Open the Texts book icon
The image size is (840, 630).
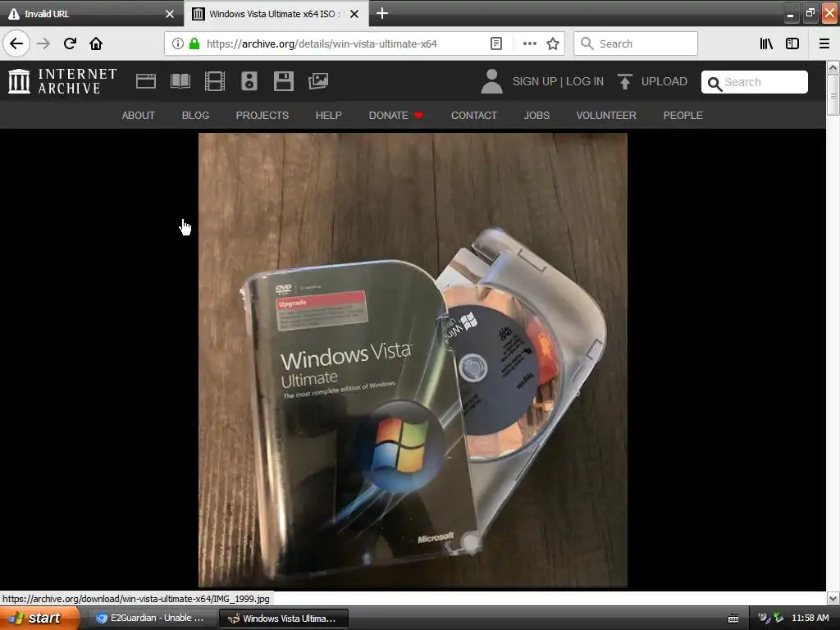(x=180, y=81)
